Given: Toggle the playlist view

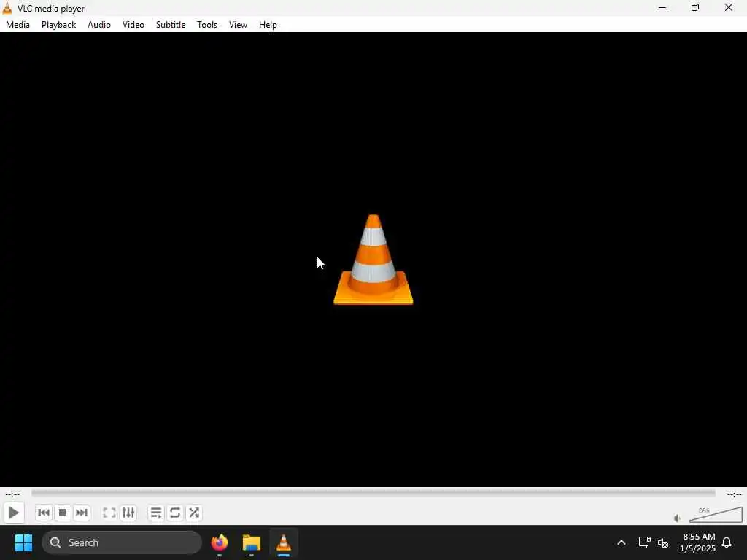Looking at the screenshot, I should click(x=156, y=513).
